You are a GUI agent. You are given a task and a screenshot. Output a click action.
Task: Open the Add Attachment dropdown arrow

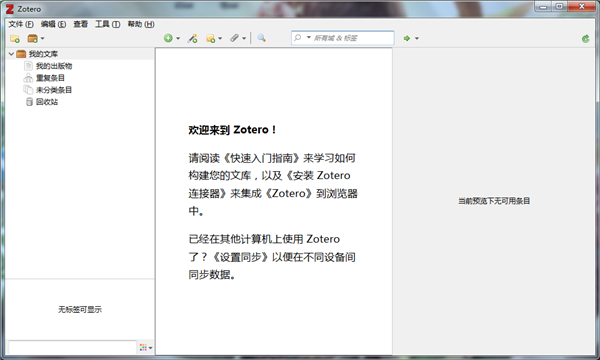pos(244,38)
